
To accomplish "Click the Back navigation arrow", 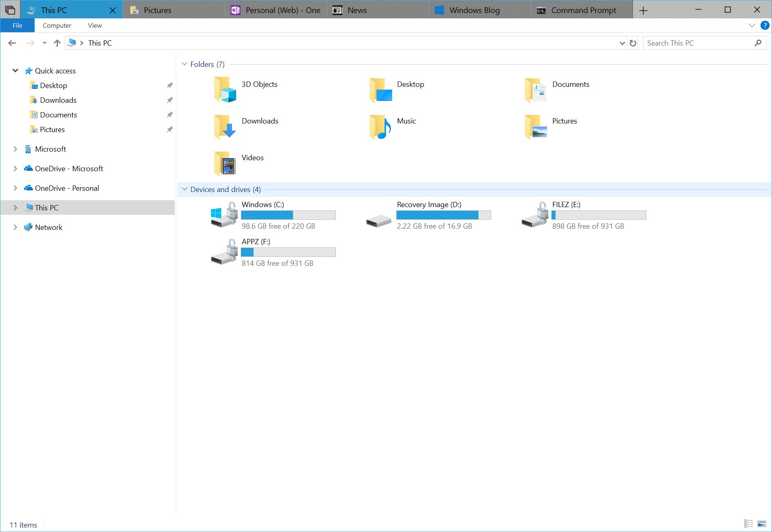I will coord(12,43).
